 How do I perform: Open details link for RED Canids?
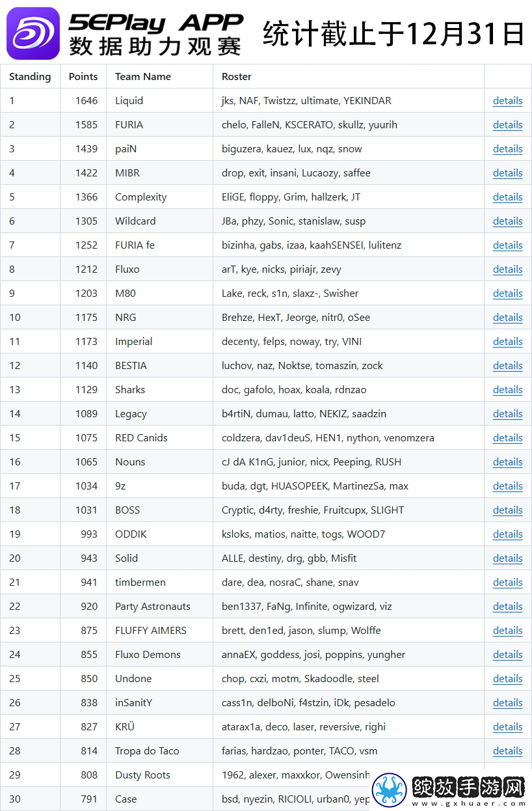(x=507, y=438)
